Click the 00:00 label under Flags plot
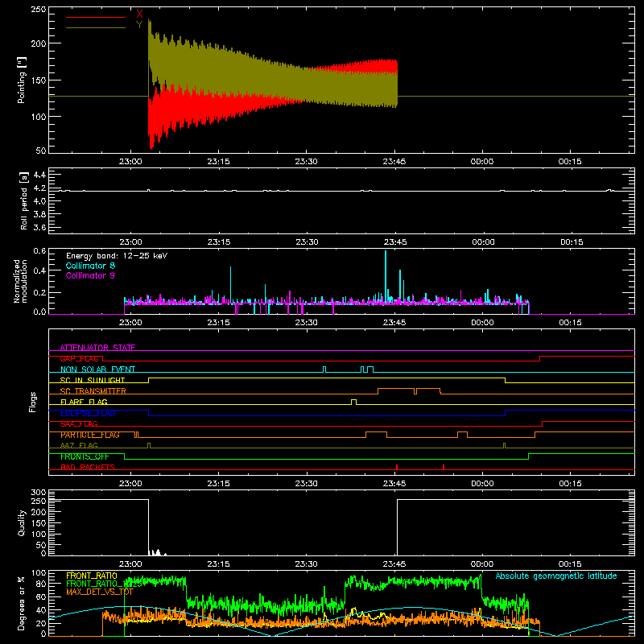The height and width of the screenshot is (644, 644). tap(482, 483)
